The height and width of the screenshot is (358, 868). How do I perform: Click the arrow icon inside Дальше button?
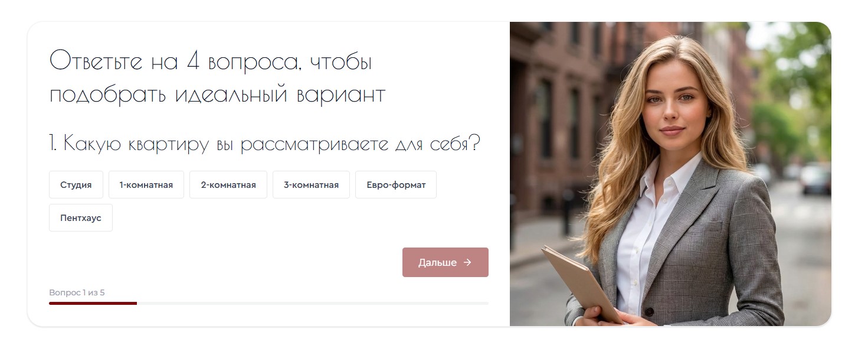pos(467,262)
